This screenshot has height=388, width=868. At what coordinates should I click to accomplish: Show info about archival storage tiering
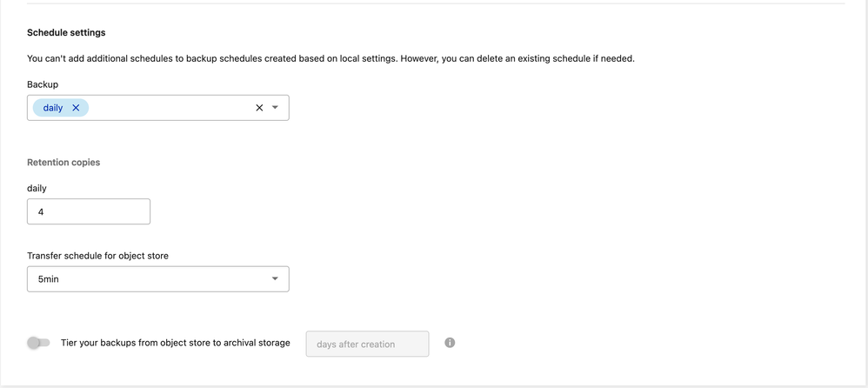click(450, 343)
